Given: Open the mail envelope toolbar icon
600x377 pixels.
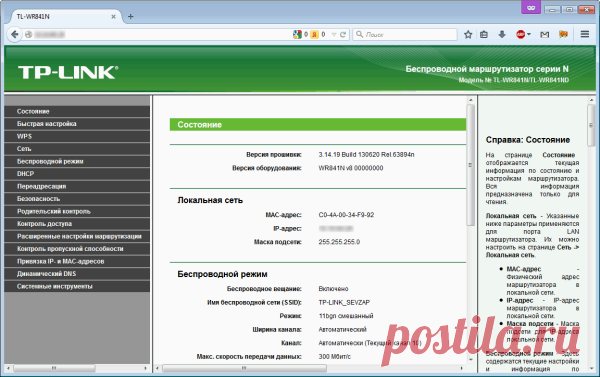Looking at the screenshot, I should click(545, 34).
